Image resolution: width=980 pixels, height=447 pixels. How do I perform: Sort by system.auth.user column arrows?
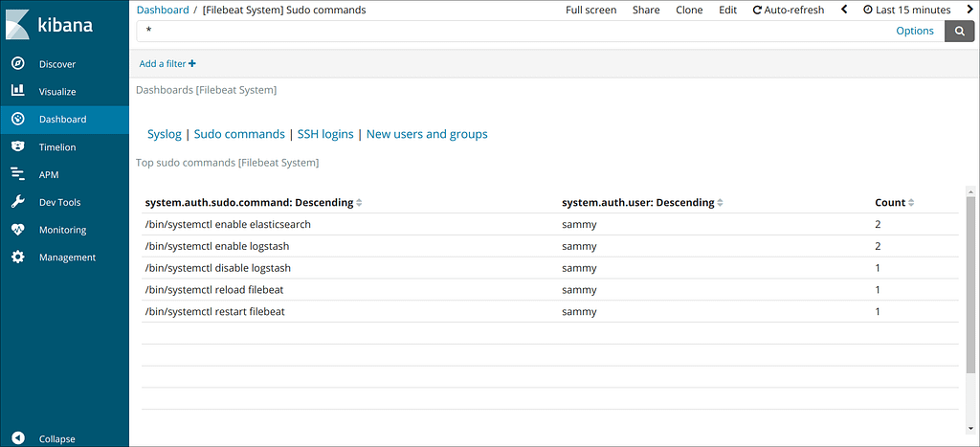click(720, 203)
